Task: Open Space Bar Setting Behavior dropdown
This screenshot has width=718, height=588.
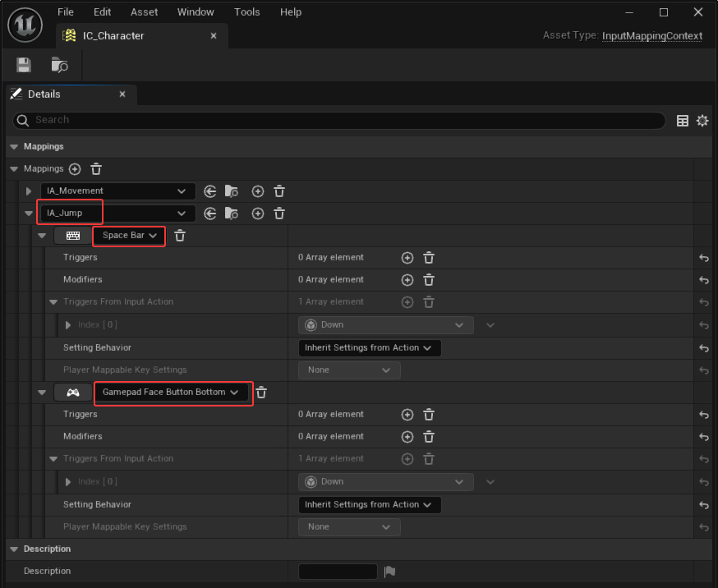Action: click(369, 347)
